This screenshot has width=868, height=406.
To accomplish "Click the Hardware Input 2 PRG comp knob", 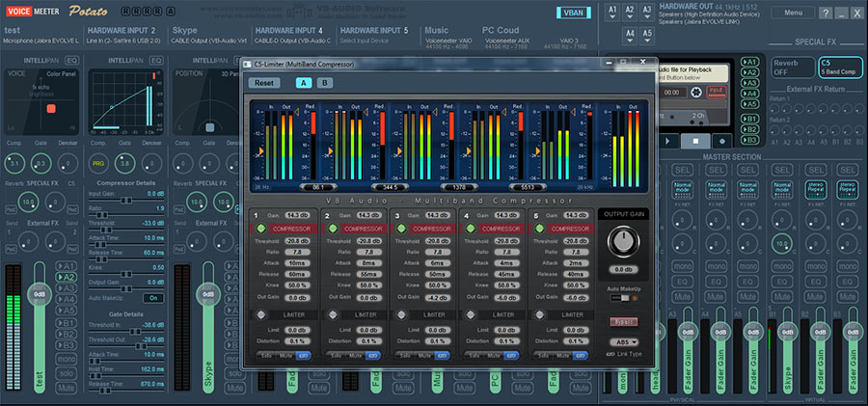I will point(98,164).
